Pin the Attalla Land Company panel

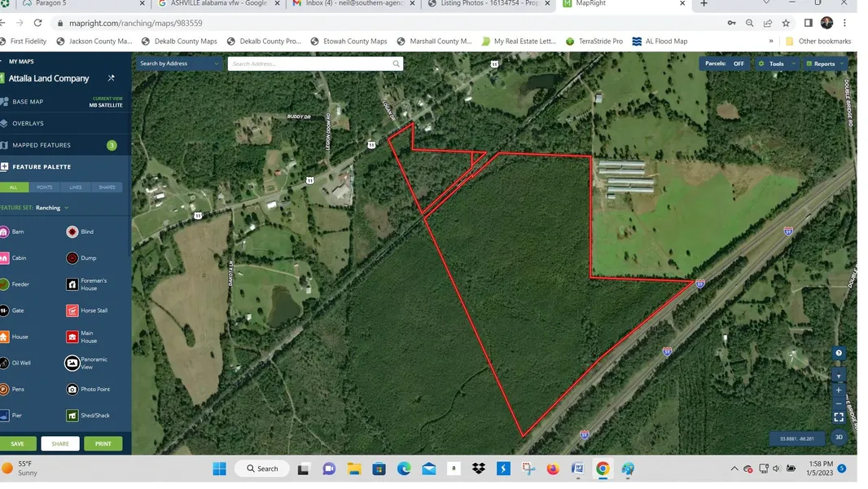[x=112, y=78]
